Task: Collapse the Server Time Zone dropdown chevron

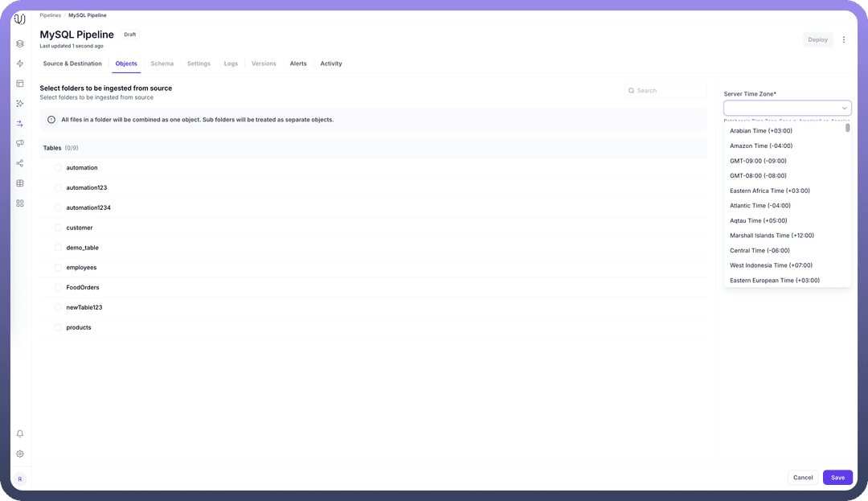Action: [x=844, y=108]
